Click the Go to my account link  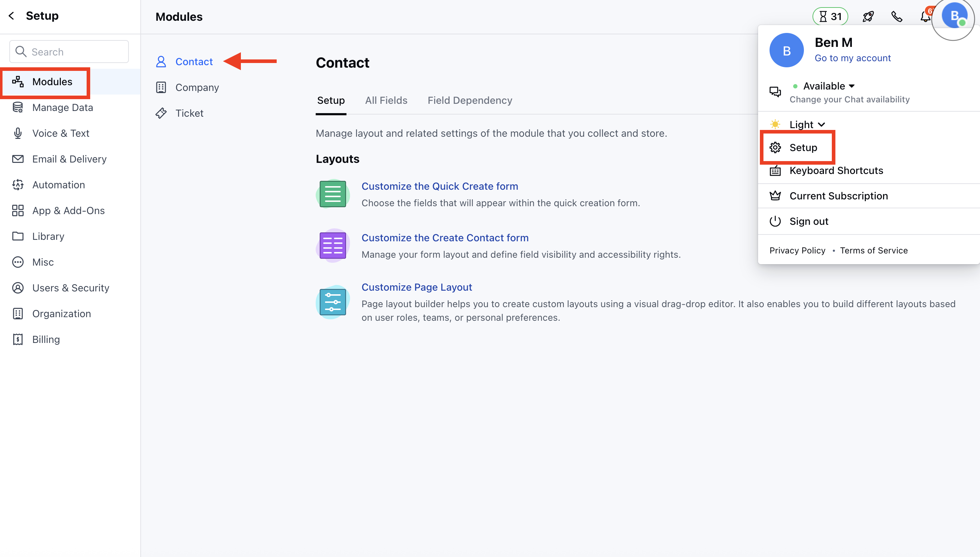pos(853,58)
